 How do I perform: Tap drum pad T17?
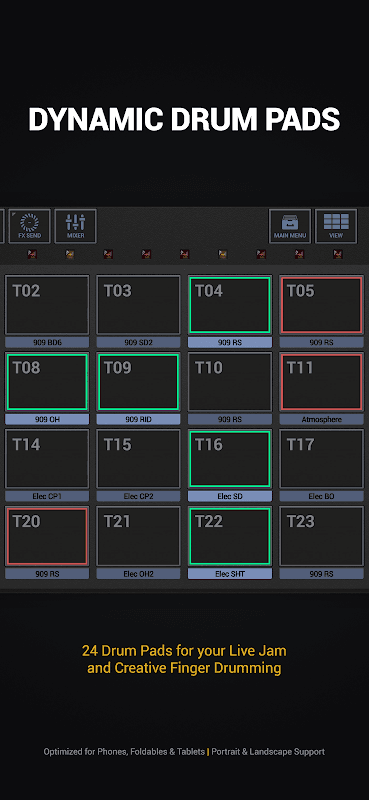pyautogui.click(x=322, y=459)
